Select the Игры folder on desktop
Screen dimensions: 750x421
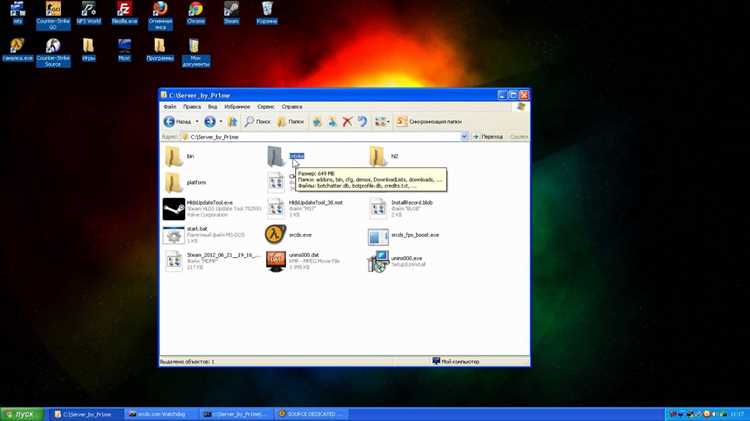88,49
